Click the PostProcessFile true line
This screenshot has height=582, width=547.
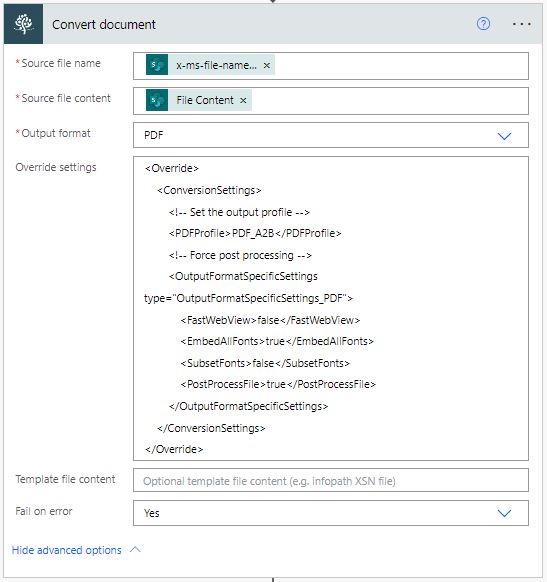(x=278, y=384)
